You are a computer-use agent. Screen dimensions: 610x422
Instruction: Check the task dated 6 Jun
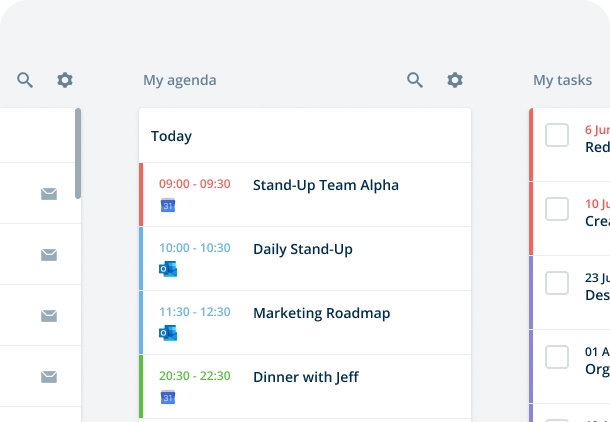point(557,135)
